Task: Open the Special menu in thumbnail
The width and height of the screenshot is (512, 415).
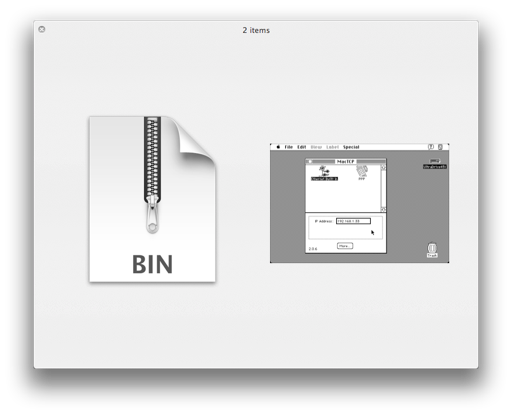Action: (x=351, y=147)
